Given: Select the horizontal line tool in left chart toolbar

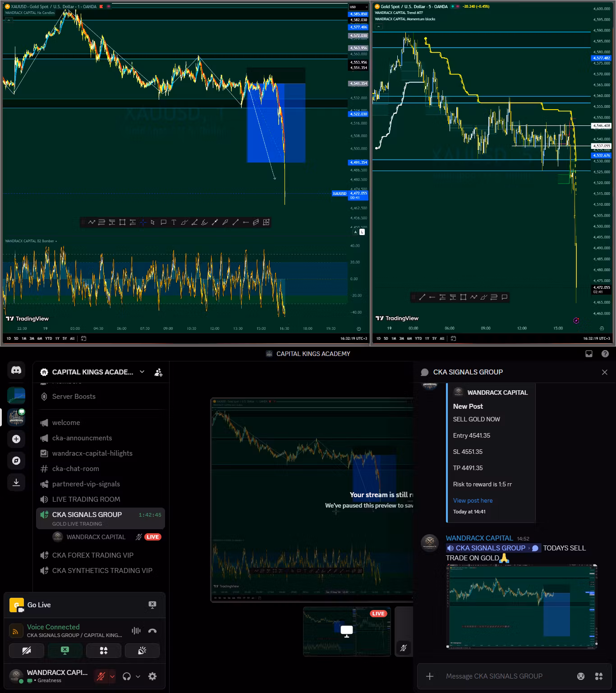Looking at the screenshot, I should (x=246, y=222).
